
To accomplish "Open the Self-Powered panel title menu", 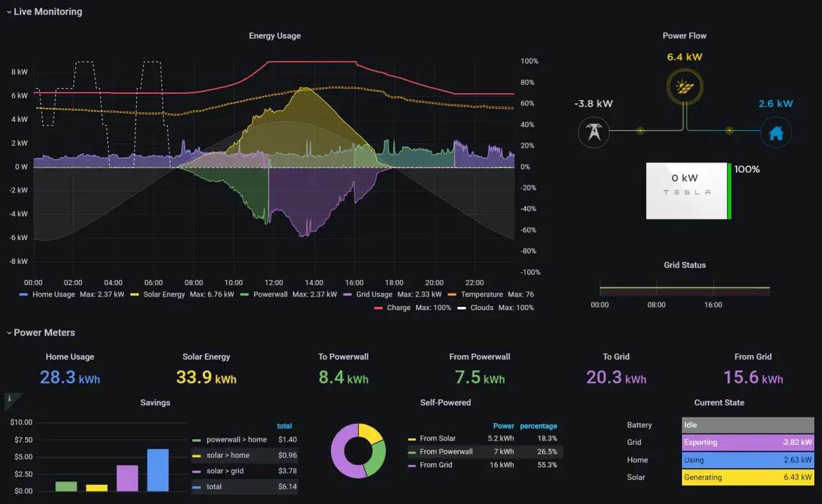I will 446,403.
